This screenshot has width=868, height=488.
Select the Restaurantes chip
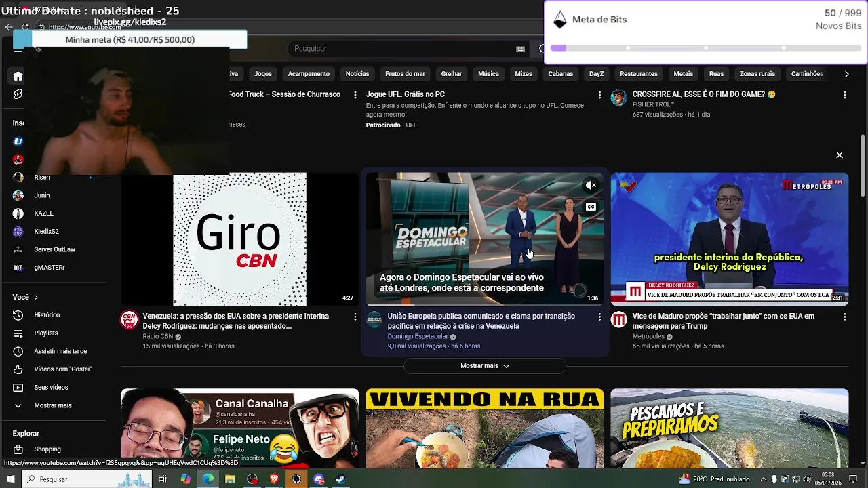point(638,74)
